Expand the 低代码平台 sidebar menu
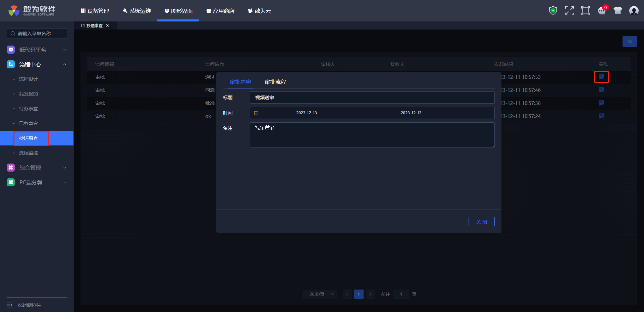 [37, 50]
